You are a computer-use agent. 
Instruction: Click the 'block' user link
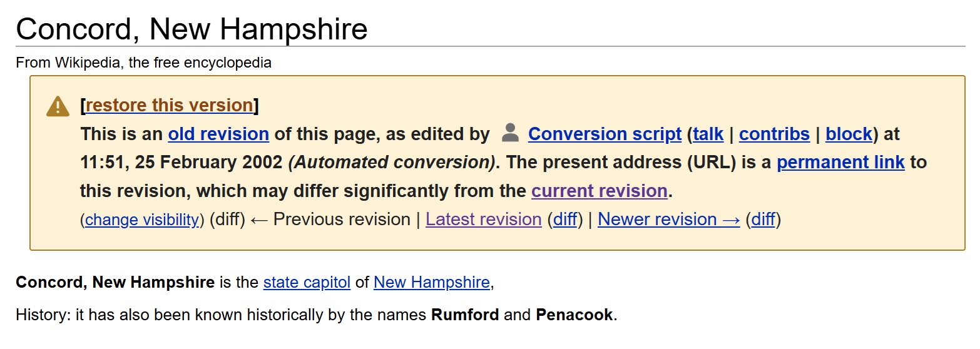[849, 134]
